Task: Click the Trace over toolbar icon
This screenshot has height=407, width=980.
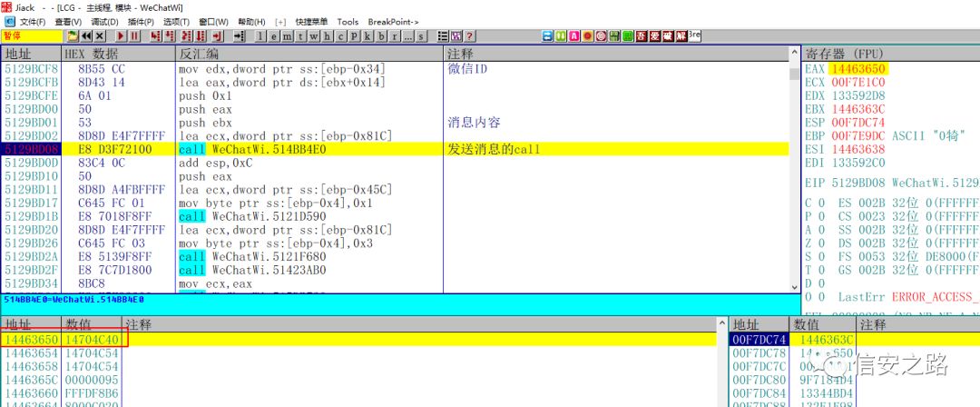Action: coord(201,36)
